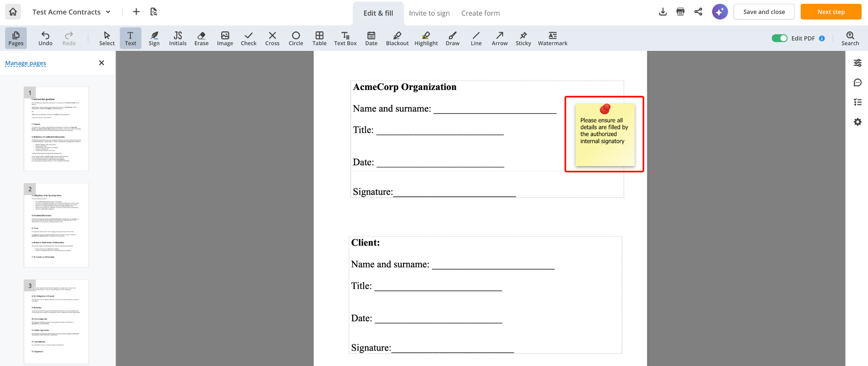Close the pages panel
868x366 pixels.
coord(101,63)
